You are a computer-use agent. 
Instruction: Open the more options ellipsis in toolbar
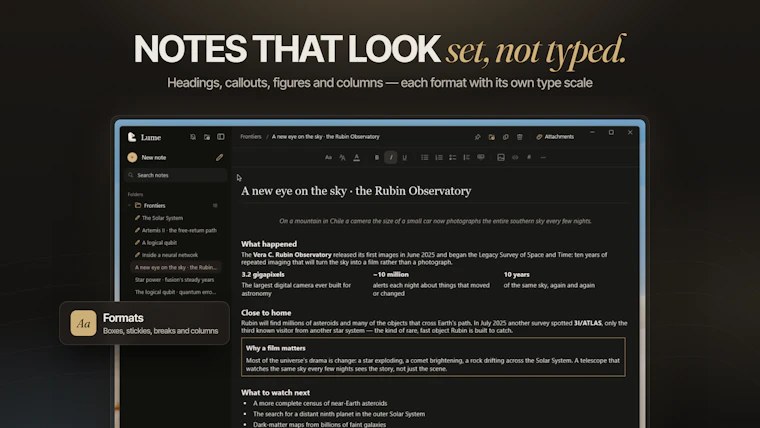(x=543, y=157)
